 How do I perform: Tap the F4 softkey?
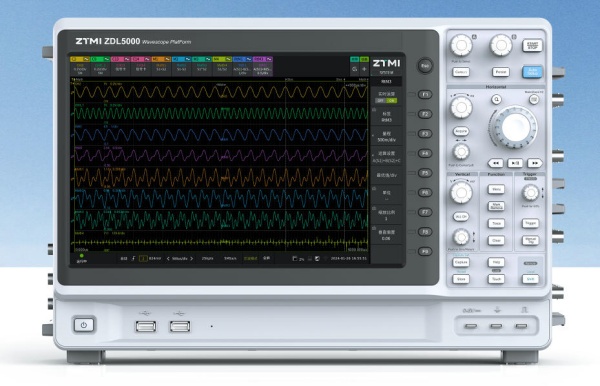pos(425,153)
